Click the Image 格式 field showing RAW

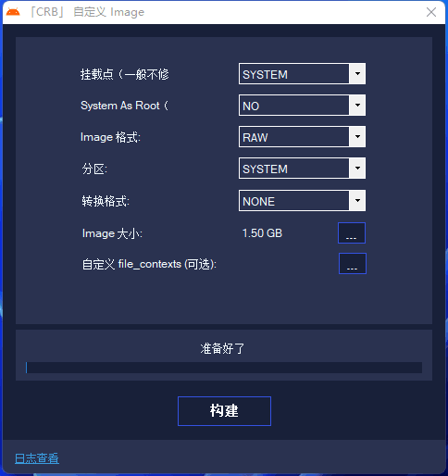(302, 136)
